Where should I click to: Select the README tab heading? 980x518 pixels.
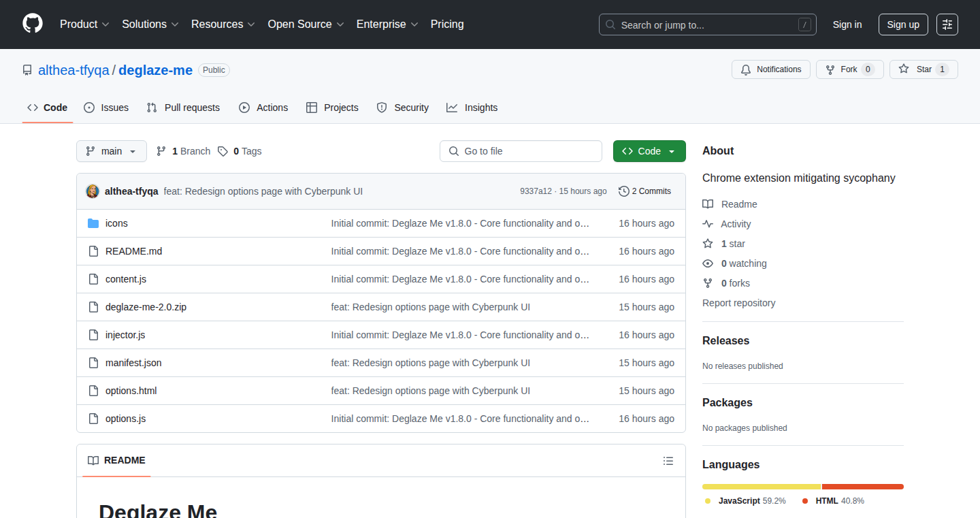(116, 461)
